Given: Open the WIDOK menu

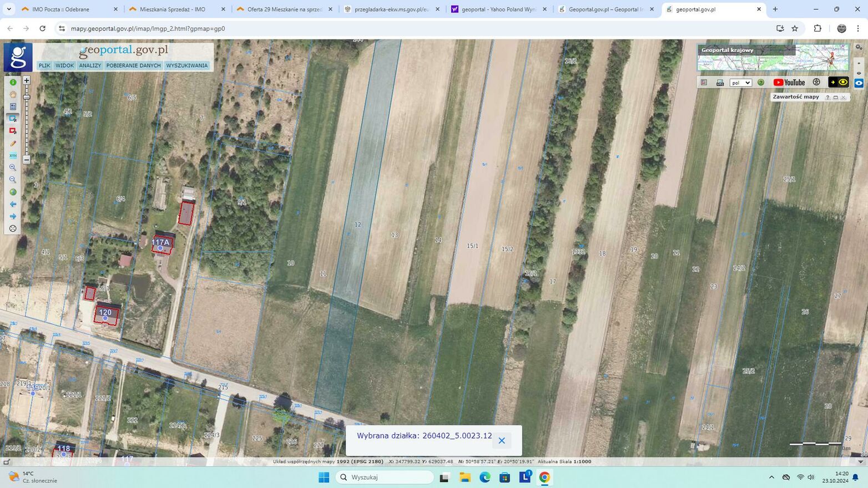Looking at the screenshot, I should [x=64, y=65].
